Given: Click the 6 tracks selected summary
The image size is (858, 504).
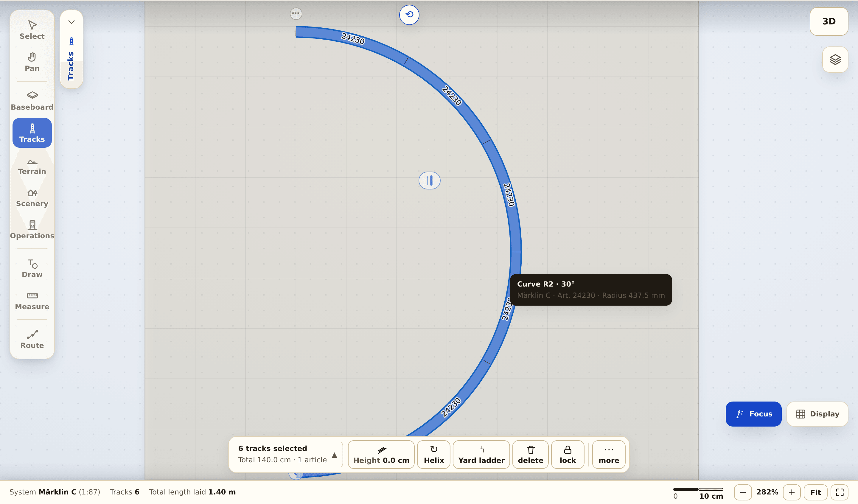Looking at the screenshot, I should 282,454.
